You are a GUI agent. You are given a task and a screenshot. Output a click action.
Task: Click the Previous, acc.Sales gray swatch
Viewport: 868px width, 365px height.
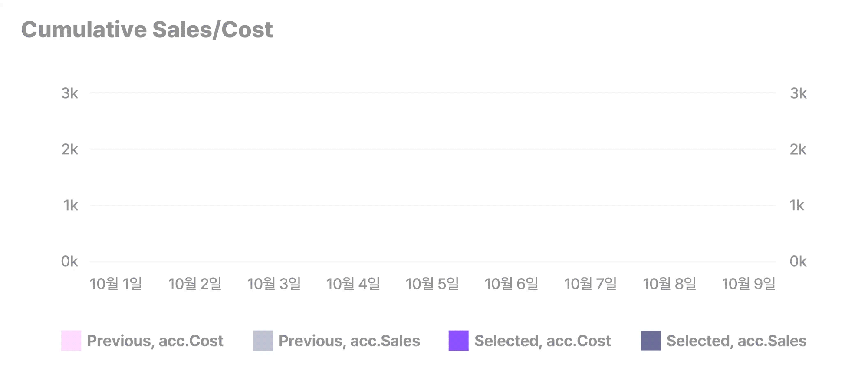pos(263,341)
